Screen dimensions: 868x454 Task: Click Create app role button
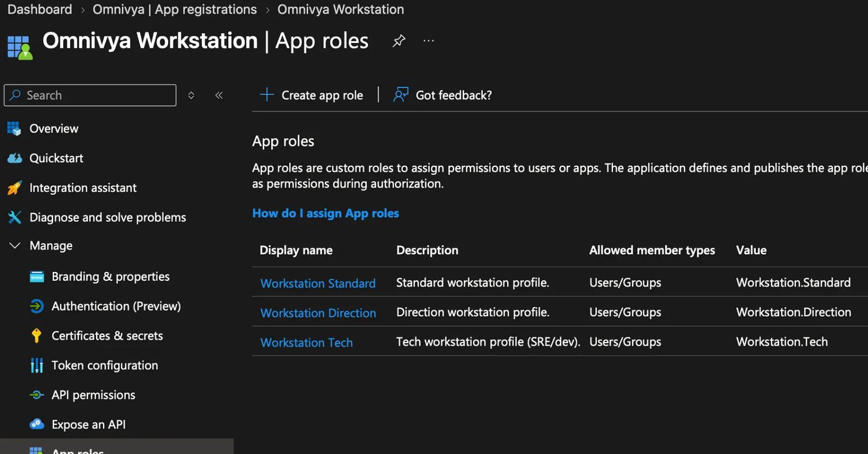pyautogui.click(x=312, y=95)
